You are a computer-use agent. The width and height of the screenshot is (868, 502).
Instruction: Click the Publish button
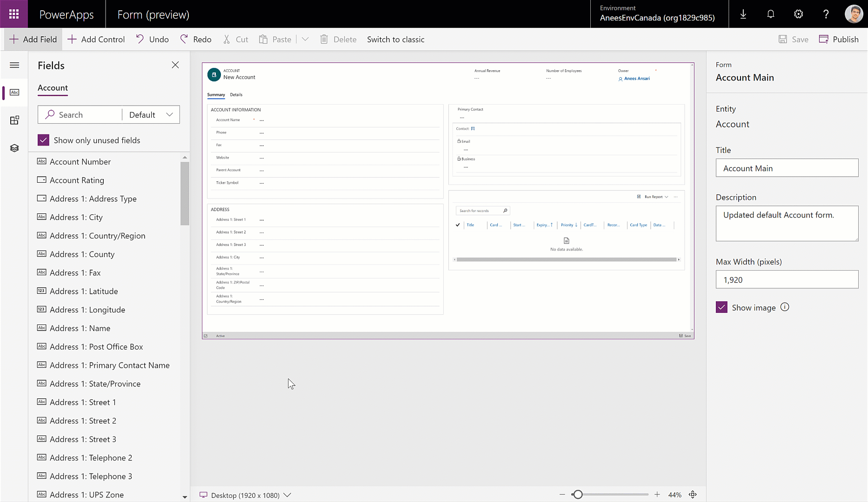pyautogui.click(x=839, y=39)
